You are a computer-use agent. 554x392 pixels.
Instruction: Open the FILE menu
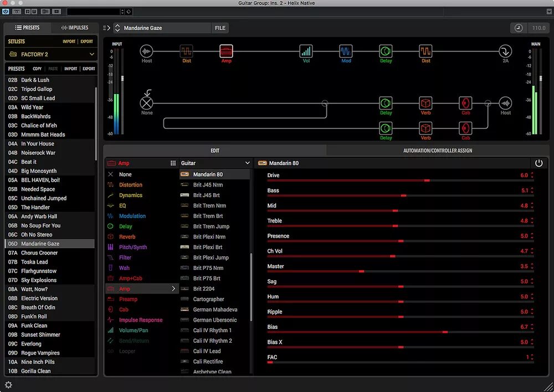click(x=220, y=28)
